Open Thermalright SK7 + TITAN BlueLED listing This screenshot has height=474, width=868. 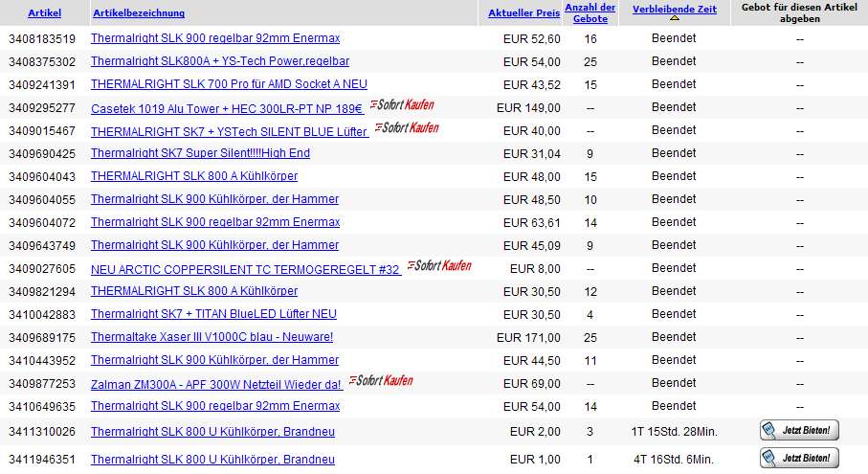pos(213,314)
